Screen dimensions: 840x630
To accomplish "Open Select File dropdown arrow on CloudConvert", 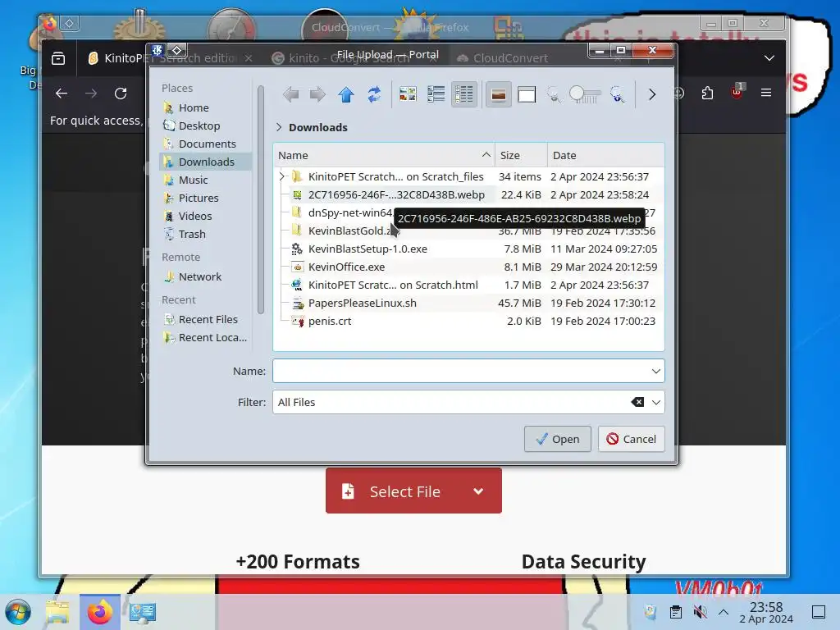I will point(478,491).
